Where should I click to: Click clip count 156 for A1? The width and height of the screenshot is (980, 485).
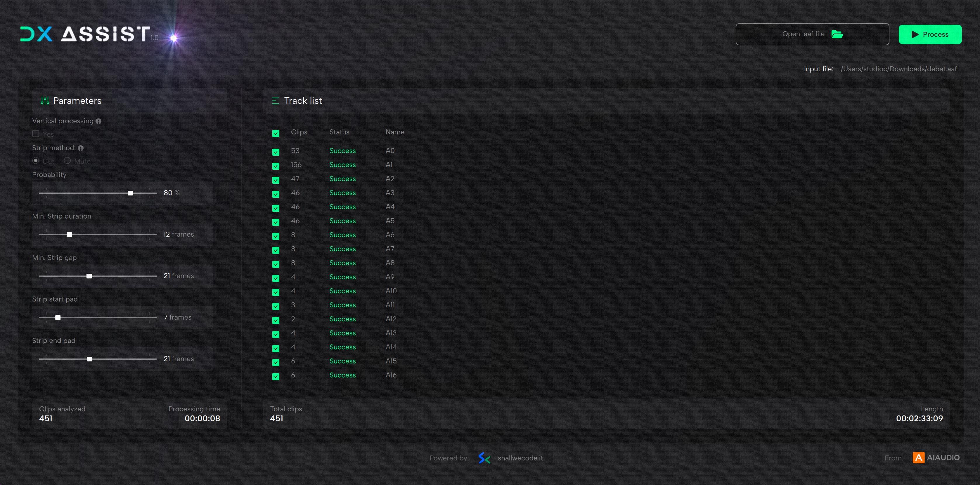296,165
